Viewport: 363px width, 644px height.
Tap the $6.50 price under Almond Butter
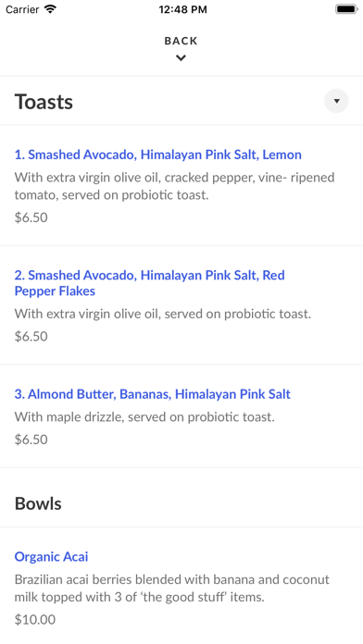[31, 440]
